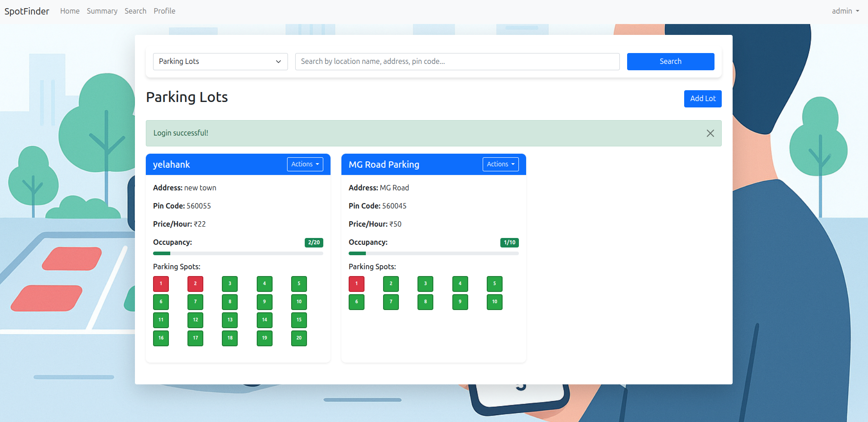868x422 pixels.
Task: Select available spot 7 in yelahank lot
Action: pos(195,302)
